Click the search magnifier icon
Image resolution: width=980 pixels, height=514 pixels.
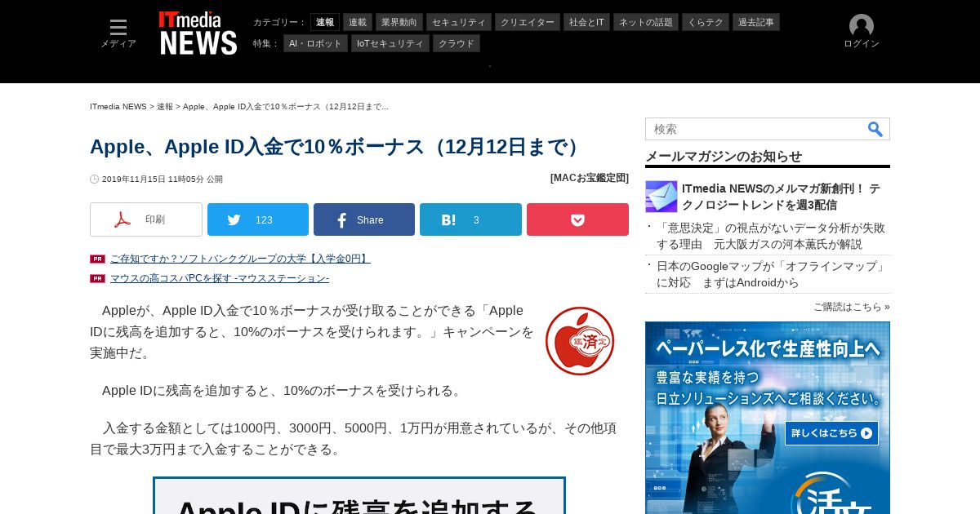coord(875,129)
